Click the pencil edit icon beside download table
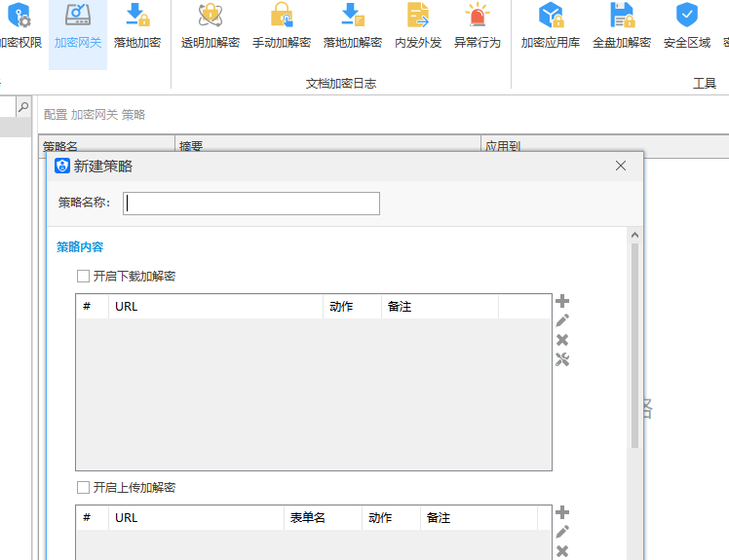Viewport: 729px width, 560px height. 562,320
